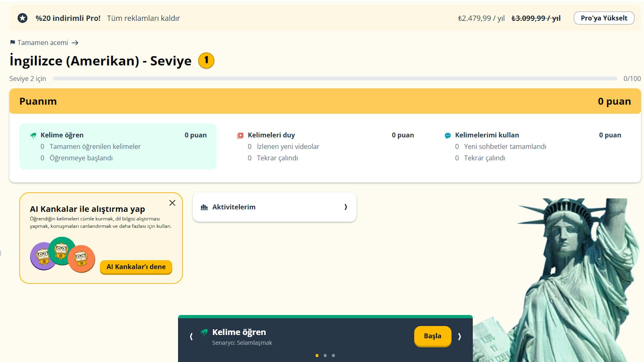This screenshot has height=362, width=644.
Task: Go back a card using the left carousel arrow
Action: pos(191,336)
